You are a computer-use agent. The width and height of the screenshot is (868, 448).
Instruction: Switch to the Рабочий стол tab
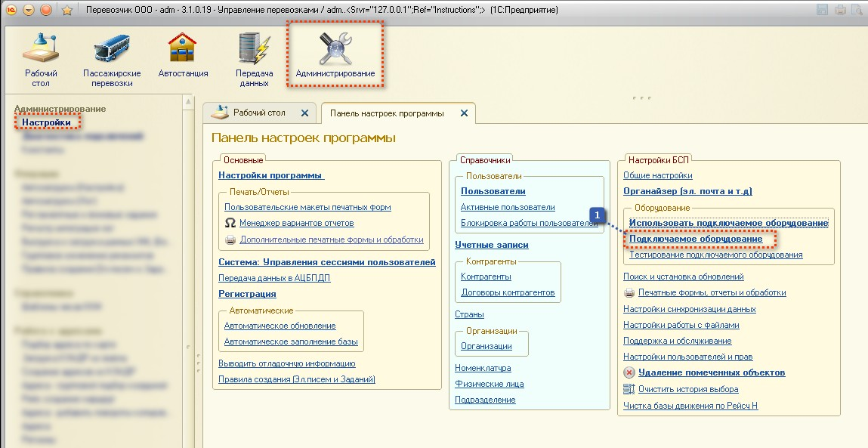pyautogui.click(x=258, y=113)
